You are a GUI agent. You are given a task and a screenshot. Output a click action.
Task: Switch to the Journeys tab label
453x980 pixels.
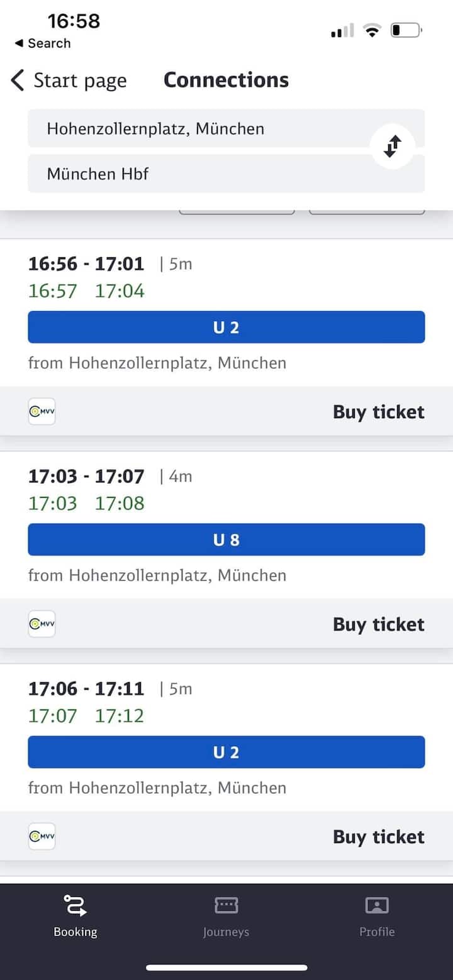[226, 932]
